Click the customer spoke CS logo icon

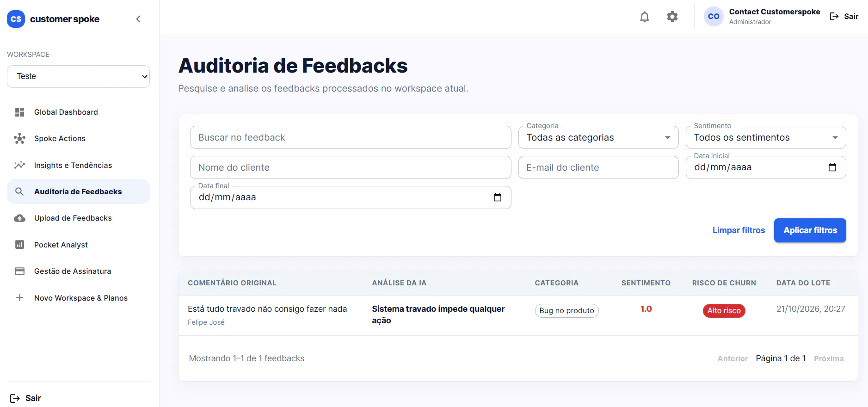(16, 19)
